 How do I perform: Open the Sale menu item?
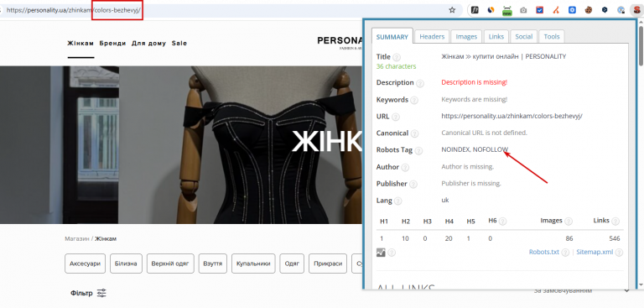[x=179, y=43]
